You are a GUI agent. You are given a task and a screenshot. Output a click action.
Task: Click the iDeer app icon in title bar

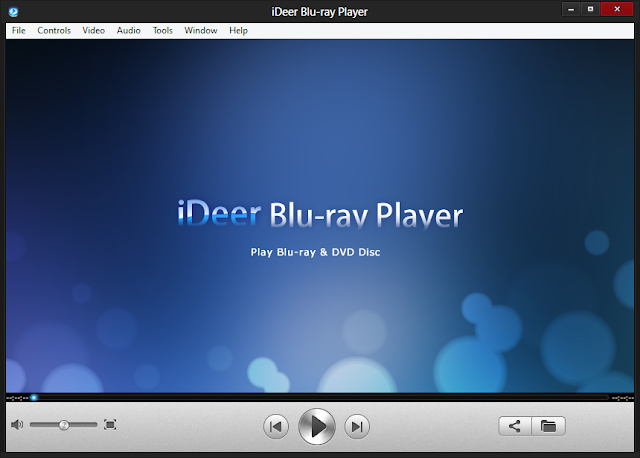pos(13,12)
